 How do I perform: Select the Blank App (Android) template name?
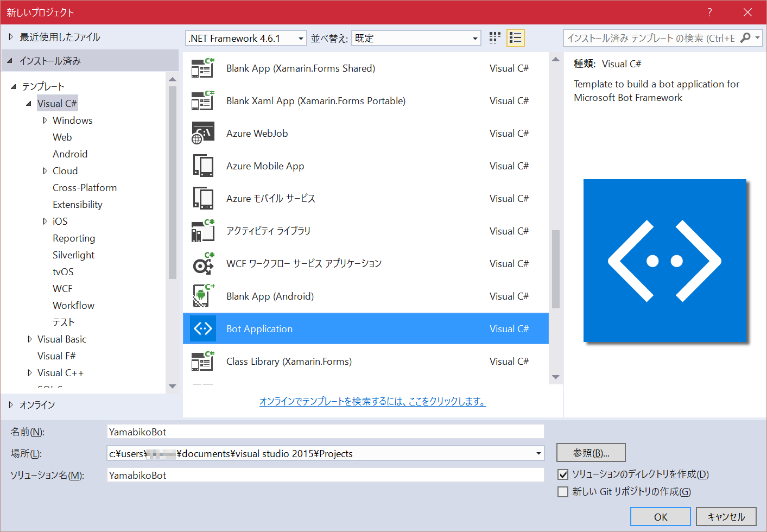point(270,296)
